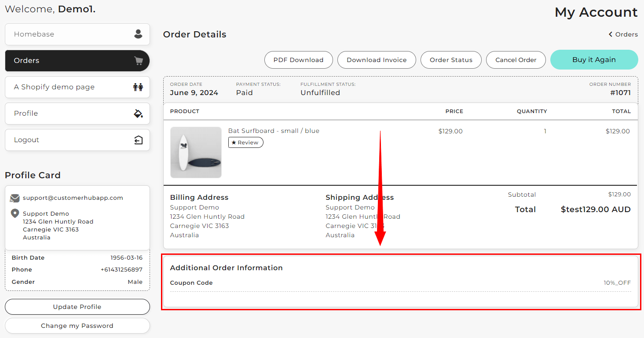
Task: Click the people icon on the Shopify demo page item
Action: coord(139,87)
